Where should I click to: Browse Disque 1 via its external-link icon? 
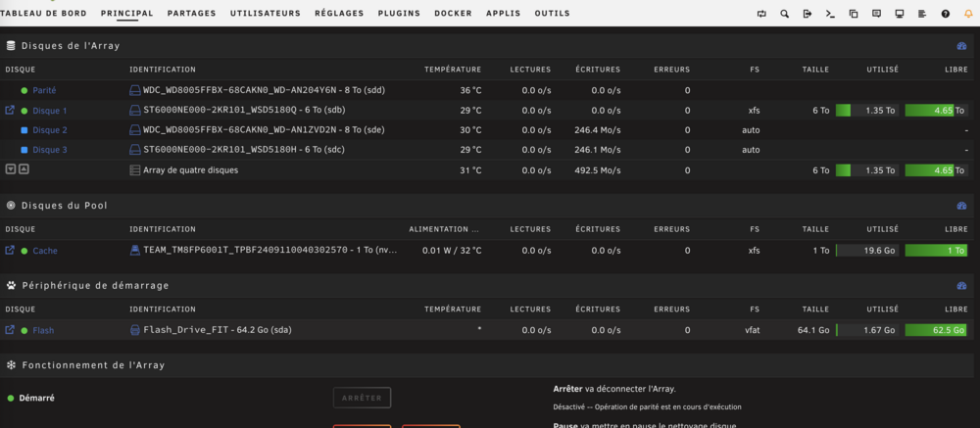pyautogui.click(x=10, y=110)
